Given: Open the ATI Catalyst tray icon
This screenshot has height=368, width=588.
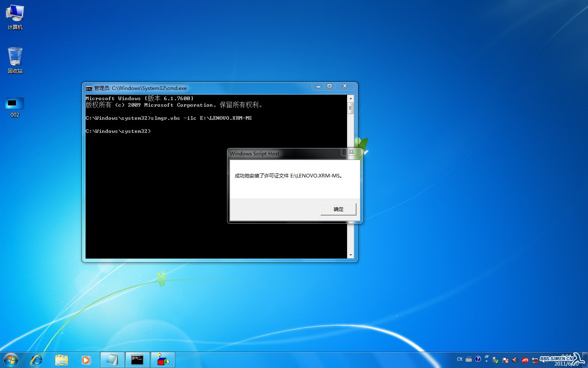Looking at the screenshot, I should [x=525, y=360].
